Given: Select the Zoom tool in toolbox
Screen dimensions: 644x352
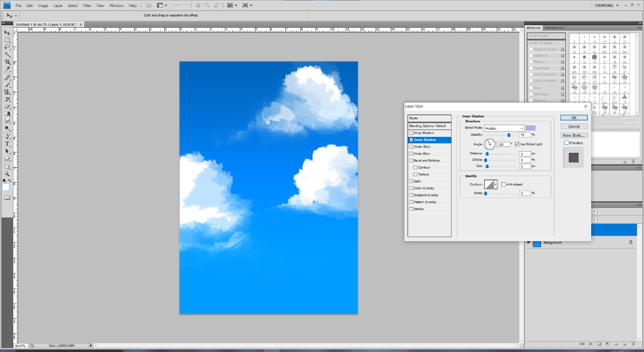Looking at the screenshot, I should (7, 174).
